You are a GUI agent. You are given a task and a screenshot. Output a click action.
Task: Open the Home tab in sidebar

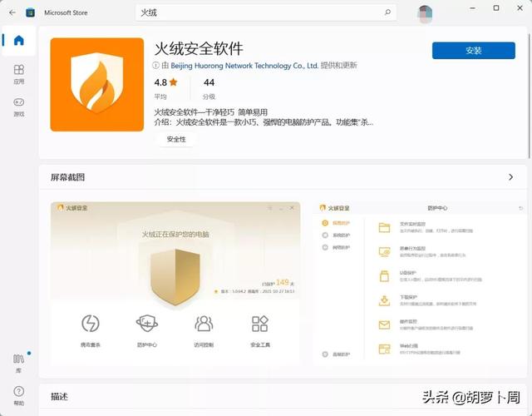click(18, 41)
